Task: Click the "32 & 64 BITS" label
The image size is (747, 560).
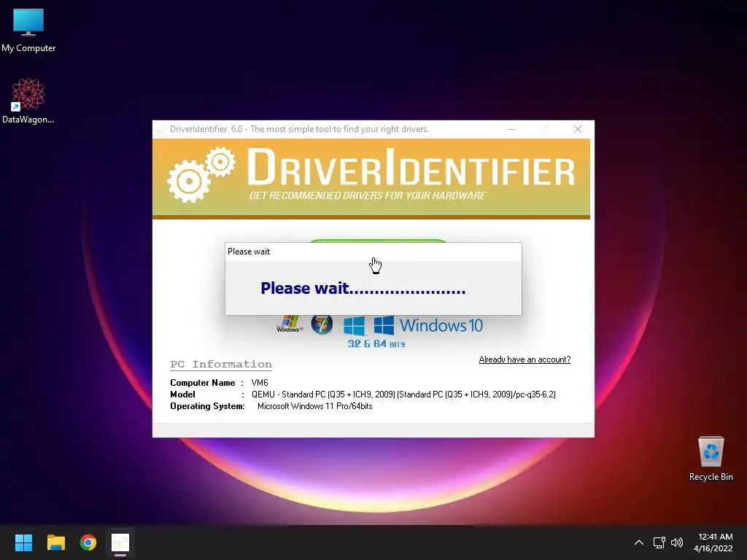Action: (376, 344)
